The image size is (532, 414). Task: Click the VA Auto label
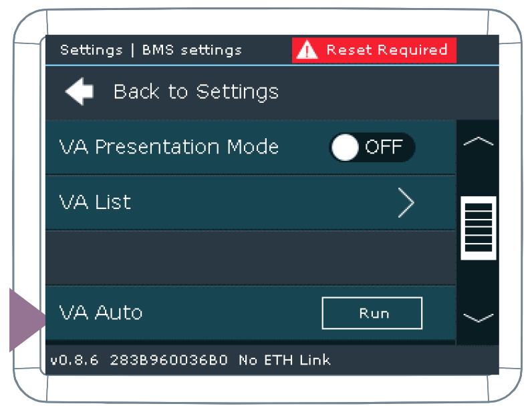point(101,313)
